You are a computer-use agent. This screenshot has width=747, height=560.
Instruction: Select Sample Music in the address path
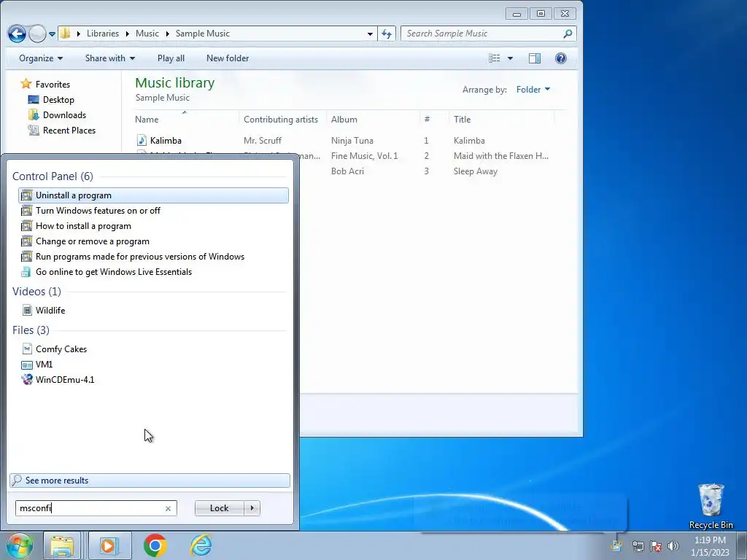point(203,34)
